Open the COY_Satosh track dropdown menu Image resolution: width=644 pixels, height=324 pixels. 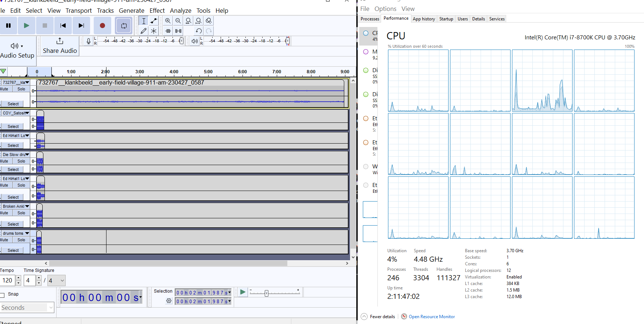16,113
